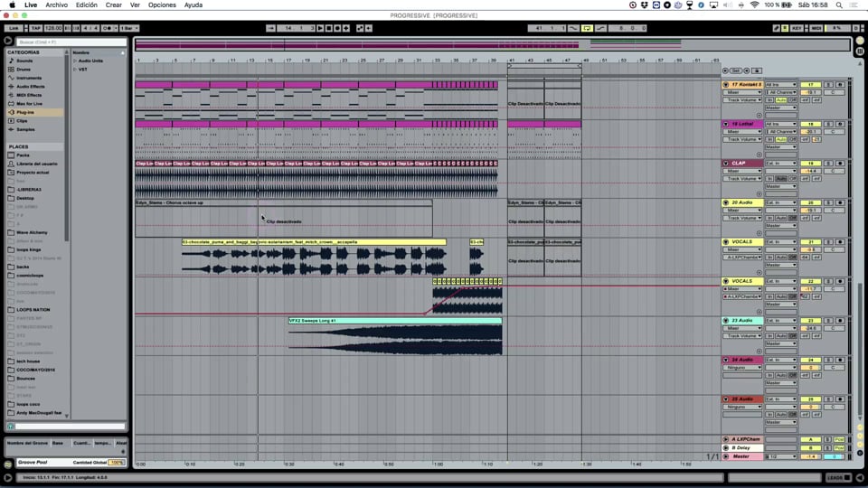Viewport: 868px width, 488px height.
Task: Open the Sounds category in browser
Action: click(x=24, y=61)
